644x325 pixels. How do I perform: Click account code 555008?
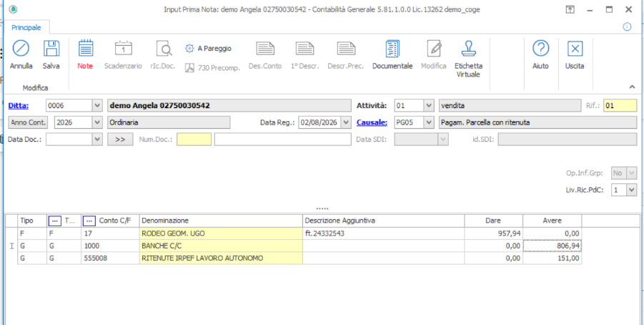pyautogui.click(x=110, y=258)
